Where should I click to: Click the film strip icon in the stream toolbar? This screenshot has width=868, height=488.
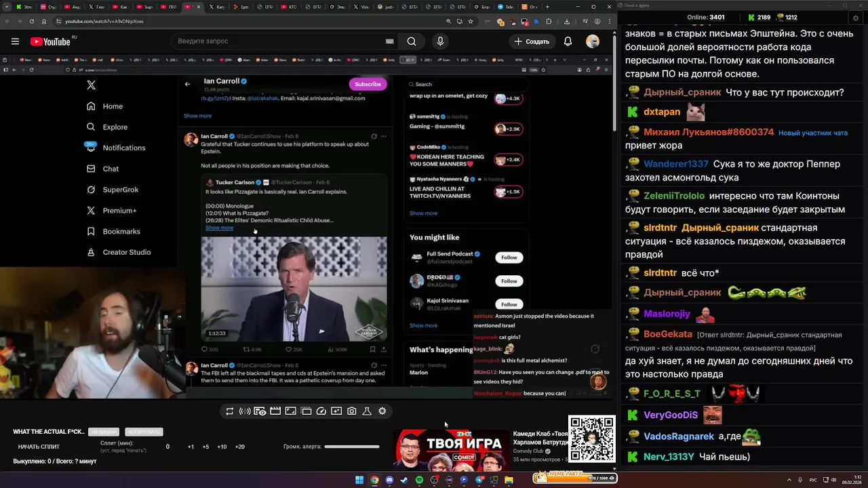click(x=306, y=411)
